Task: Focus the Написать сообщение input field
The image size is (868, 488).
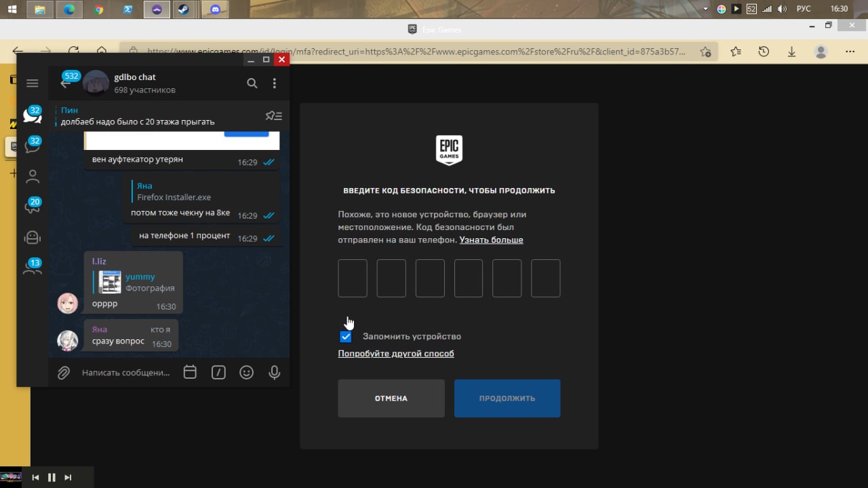Action: [125, 373]
